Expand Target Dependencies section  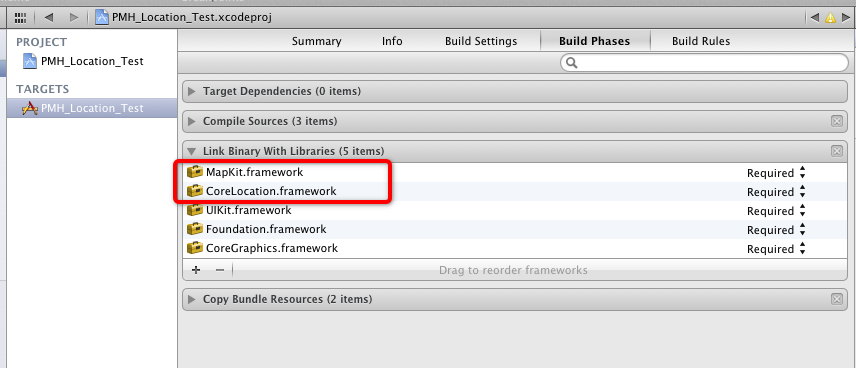pyautogui.click(x=191, y=91)
